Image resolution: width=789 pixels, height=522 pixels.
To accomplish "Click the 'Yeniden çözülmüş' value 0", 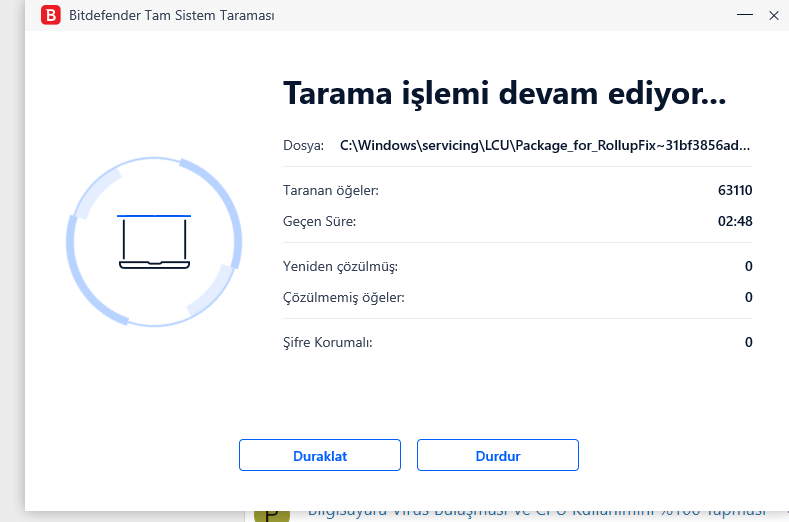I will coord(749,266).
